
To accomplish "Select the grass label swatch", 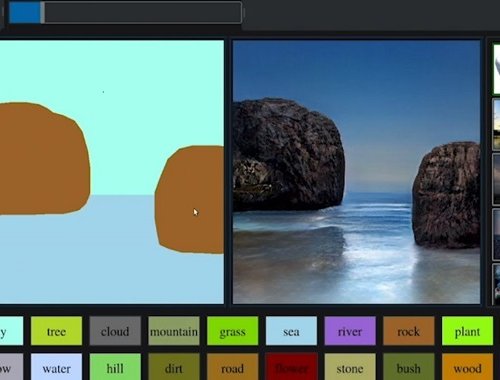I will tap(232, 331).
